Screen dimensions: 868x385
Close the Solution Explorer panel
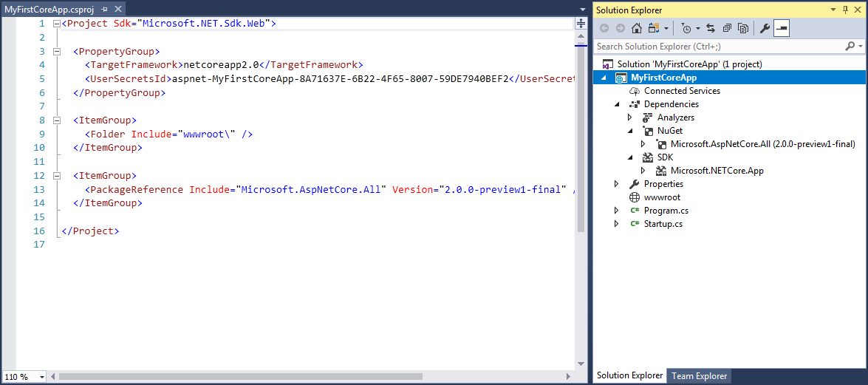[858, 10]
